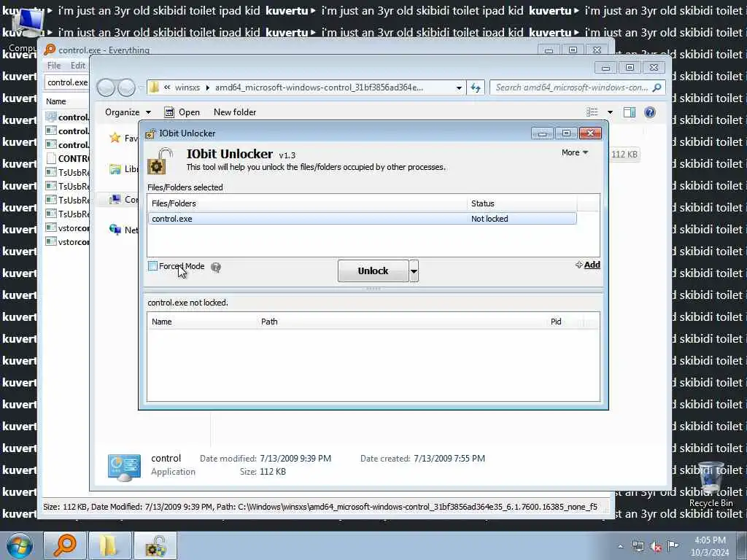Image resolution: width=747 pixels, height=560 pixels.
Task: Open the Unlock button dropdown arrow
Action: [x=414, y=271]
